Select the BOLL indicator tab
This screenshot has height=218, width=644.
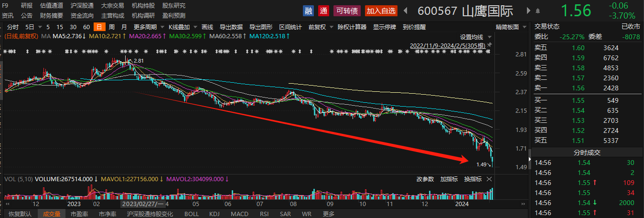[x=192, y=214]
